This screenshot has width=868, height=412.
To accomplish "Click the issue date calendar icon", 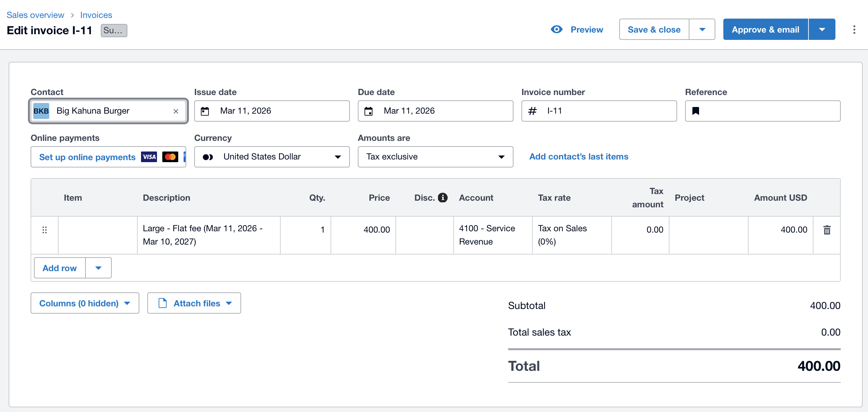I will coord(205,111).
